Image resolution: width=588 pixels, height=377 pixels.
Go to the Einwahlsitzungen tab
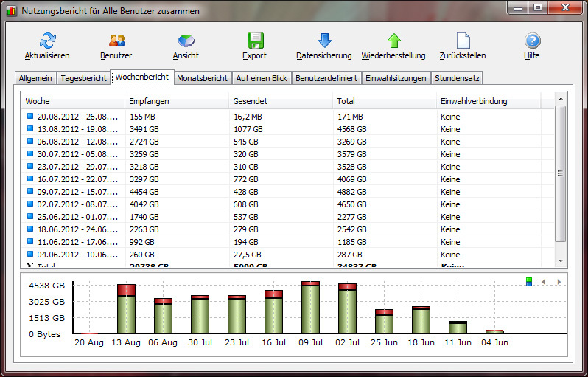(x=396, y=77)
